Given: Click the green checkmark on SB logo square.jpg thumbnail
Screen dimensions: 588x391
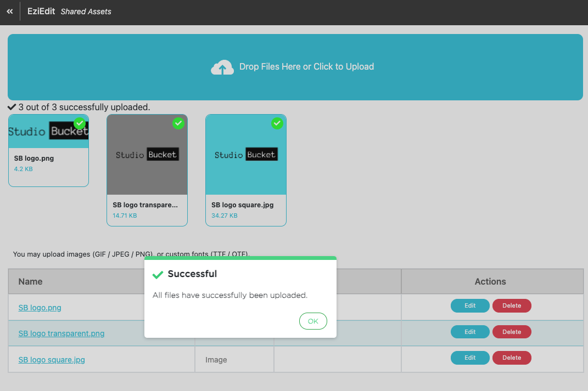Looking at the screenshot, I should click(x=277, y=123).
